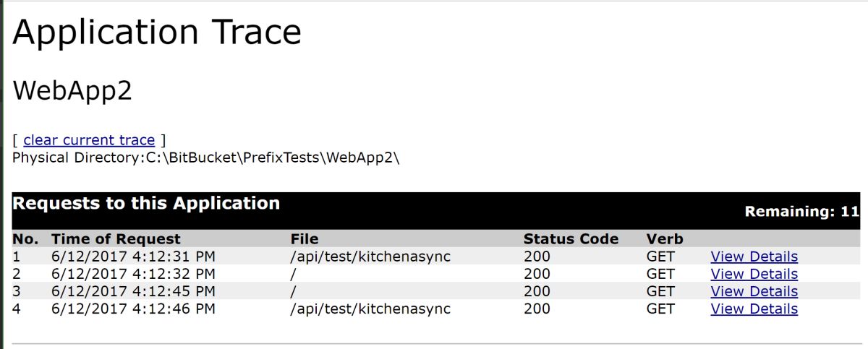Click the /api/test/kitchenasync file in row 1
The image size is (868, 349).
pos(370,257)
